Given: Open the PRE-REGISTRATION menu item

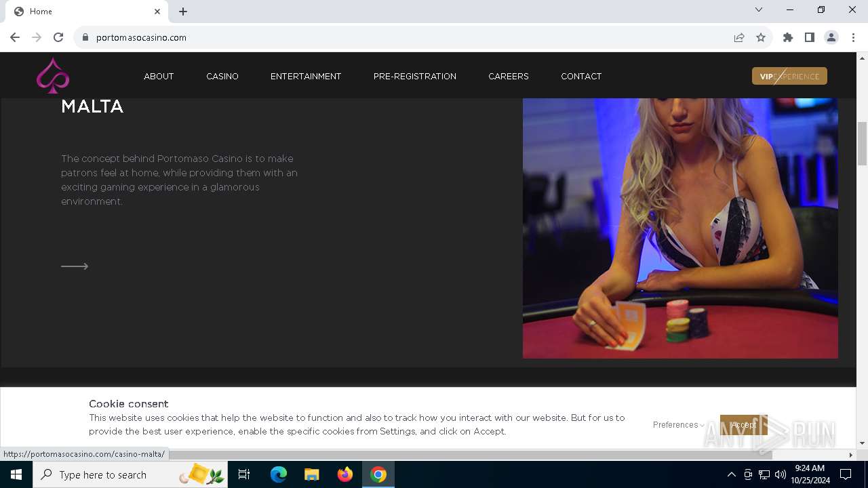Looking at the screenshot, I should 415,76.
